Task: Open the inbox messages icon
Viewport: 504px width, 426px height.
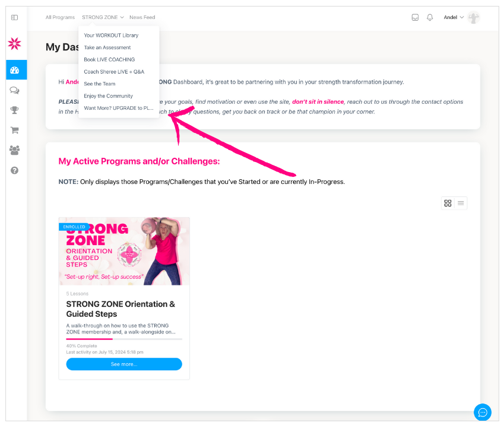Action: pos(415,17)
